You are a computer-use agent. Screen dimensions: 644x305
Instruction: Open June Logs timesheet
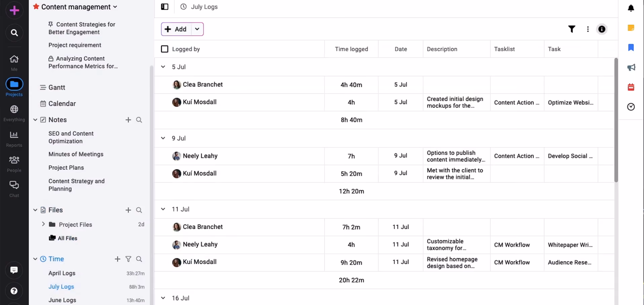62,300
